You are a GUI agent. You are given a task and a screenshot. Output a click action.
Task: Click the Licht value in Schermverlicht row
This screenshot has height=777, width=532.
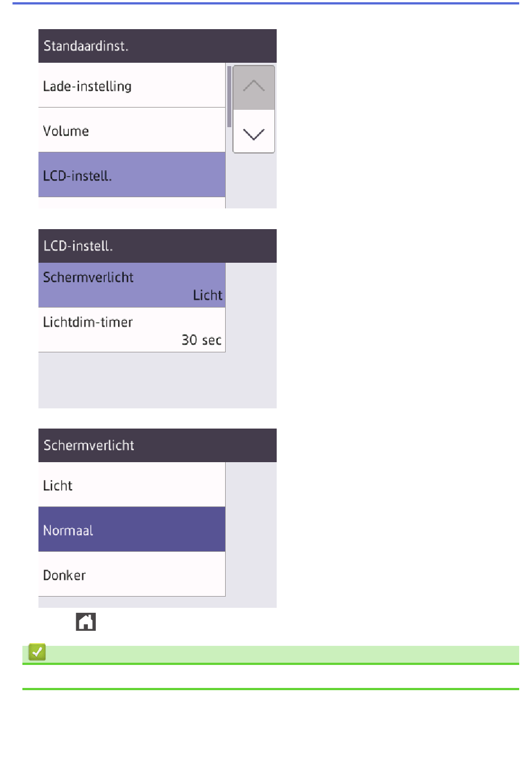click(208, 295)
